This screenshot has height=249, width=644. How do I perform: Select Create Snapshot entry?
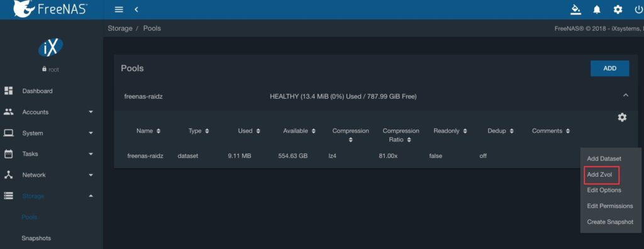pos(610,222)
